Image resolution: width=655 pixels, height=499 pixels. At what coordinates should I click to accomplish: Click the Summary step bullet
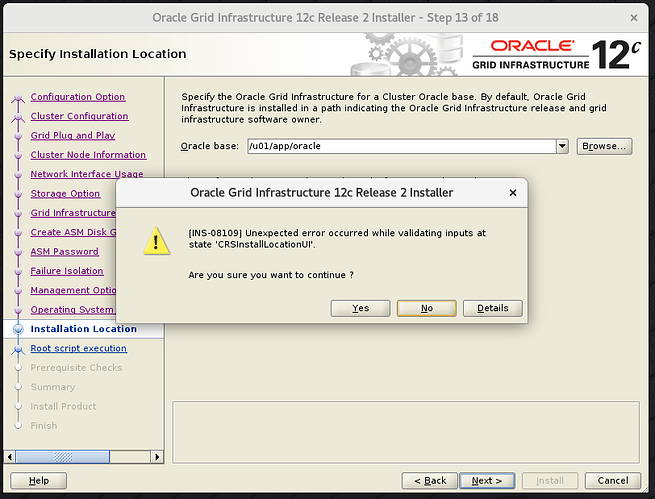click(18, 387)
